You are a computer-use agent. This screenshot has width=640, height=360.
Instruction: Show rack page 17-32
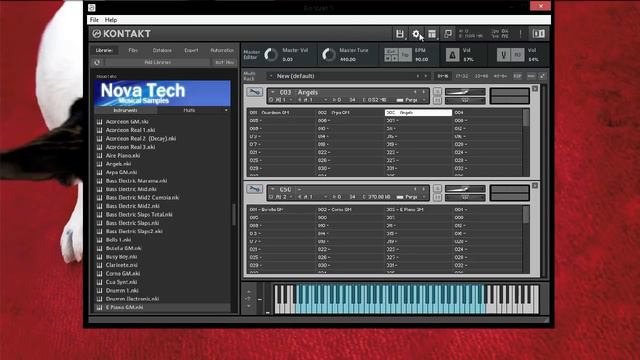tap(462, 76)
